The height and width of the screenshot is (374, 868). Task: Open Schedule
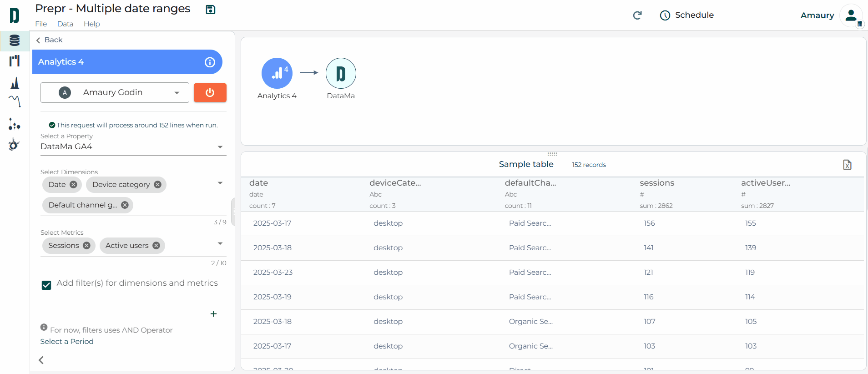(x=687, y=15)
